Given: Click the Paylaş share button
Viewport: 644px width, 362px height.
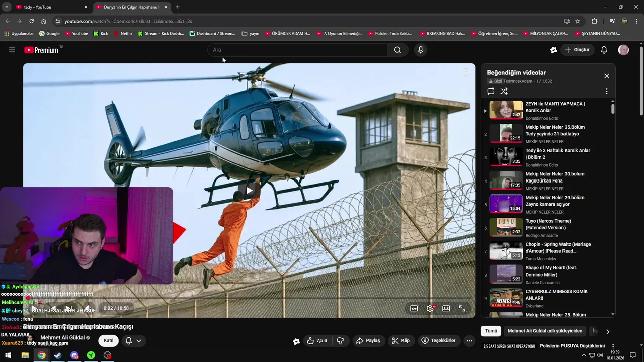Looking at the screenshot, I should pos(368,340).
